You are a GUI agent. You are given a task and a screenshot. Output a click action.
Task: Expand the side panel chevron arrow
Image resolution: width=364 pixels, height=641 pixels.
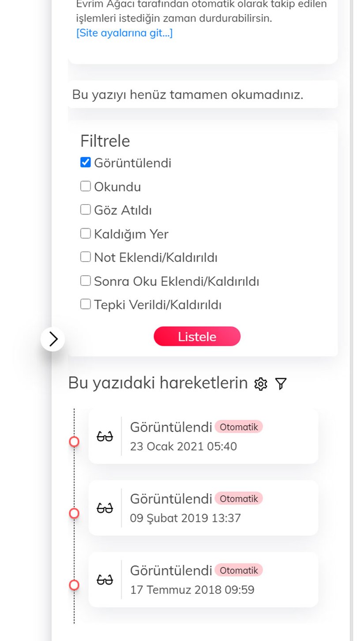click(x=53, y=339)
